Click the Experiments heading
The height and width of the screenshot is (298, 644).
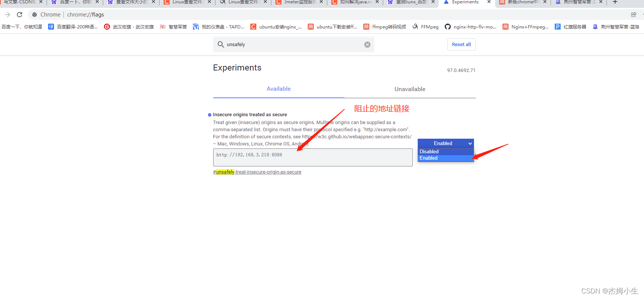237,67
